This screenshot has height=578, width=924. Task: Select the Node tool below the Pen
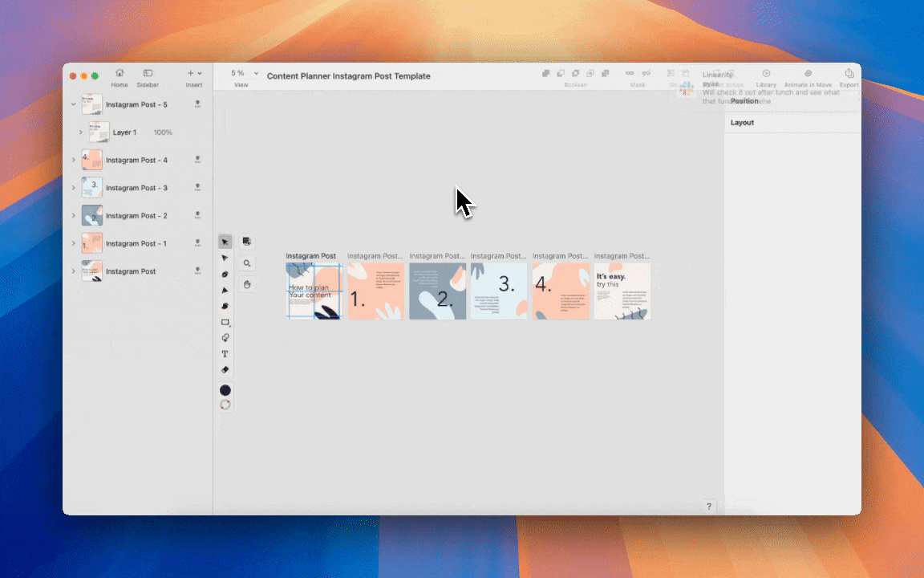point(225,290)
